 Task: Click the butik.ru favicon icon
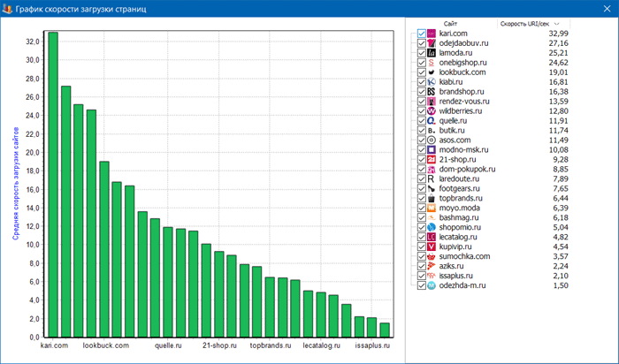pyautogui.click(x=432, y=131)
